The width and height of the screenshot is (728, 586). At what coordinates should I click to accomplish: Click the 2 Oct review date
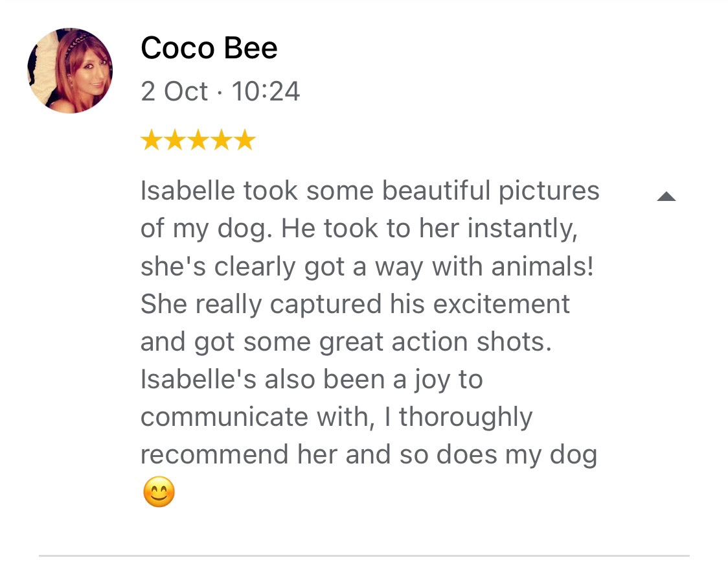(x=174, y=91)
